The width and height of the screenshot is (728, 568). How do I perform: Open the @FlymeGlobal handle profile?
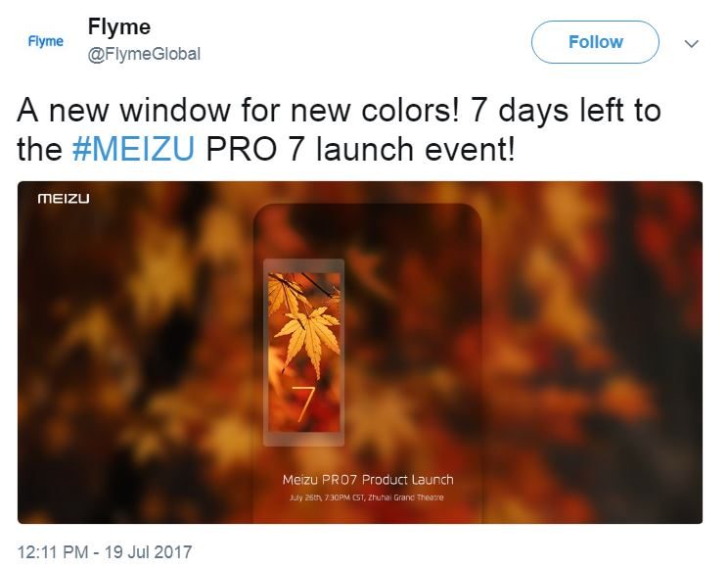click(144, 54)
